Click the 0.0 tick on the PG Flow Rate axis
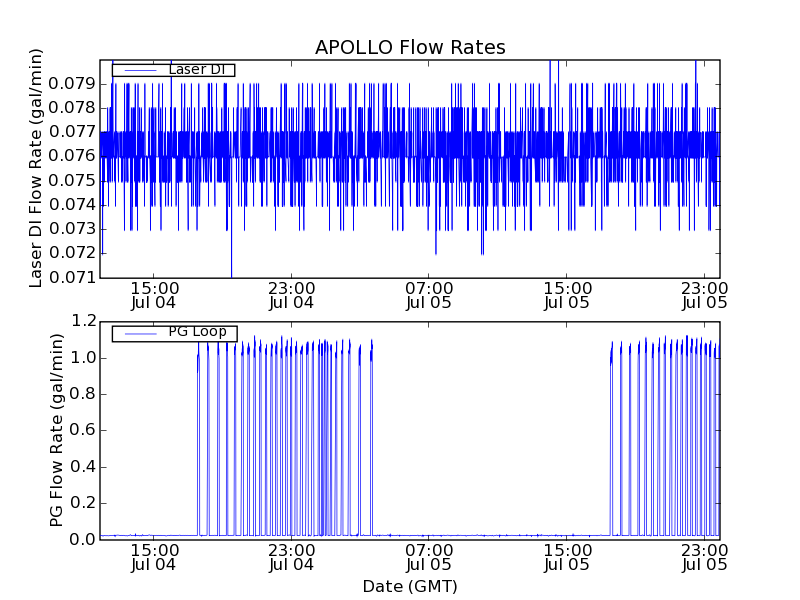800x600 pixels. [x=83, y=539]
